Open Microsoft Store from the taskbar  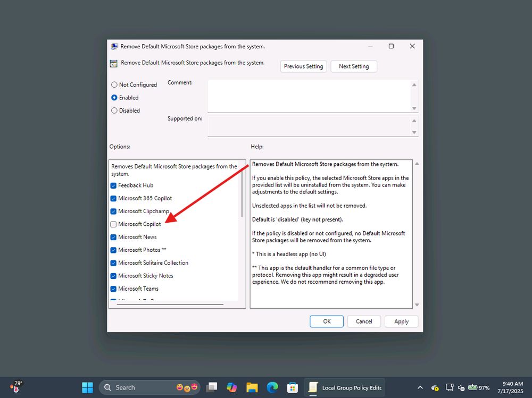293,387
